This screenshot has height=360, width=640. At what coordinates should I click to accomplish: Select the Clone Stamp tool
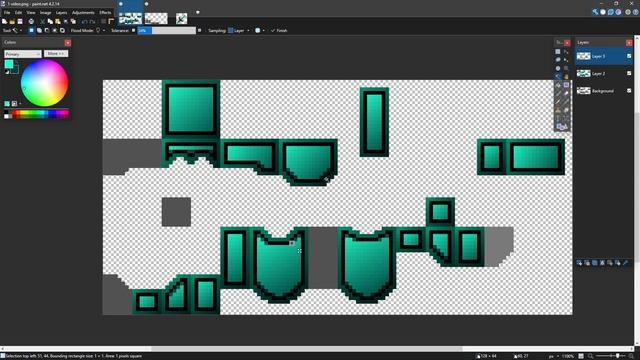[558, 110]
